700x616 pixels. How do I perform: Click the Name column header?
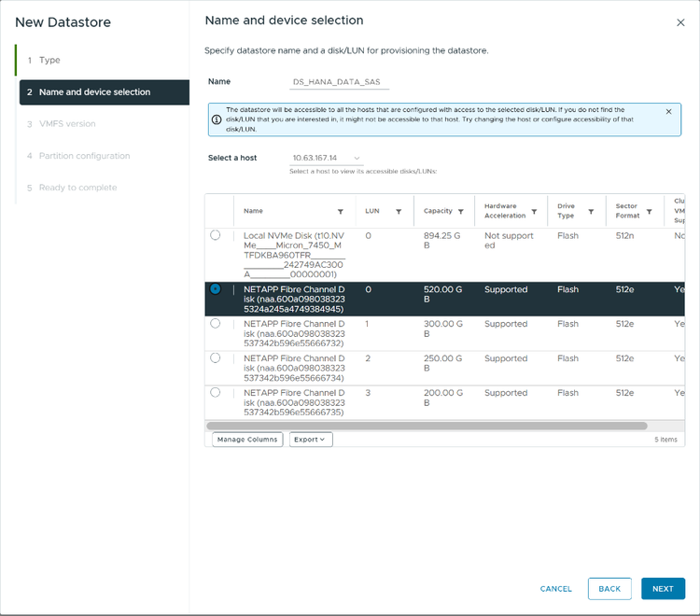253,211
